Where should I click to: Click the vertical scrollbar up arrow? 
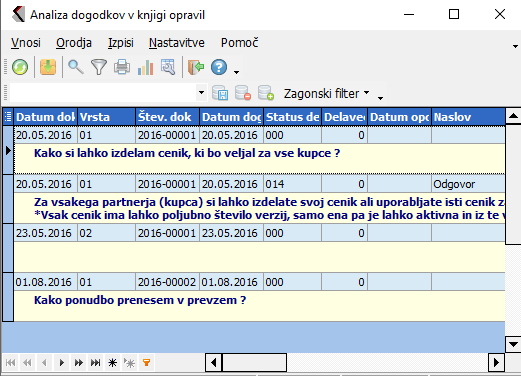tap(513, 116)
